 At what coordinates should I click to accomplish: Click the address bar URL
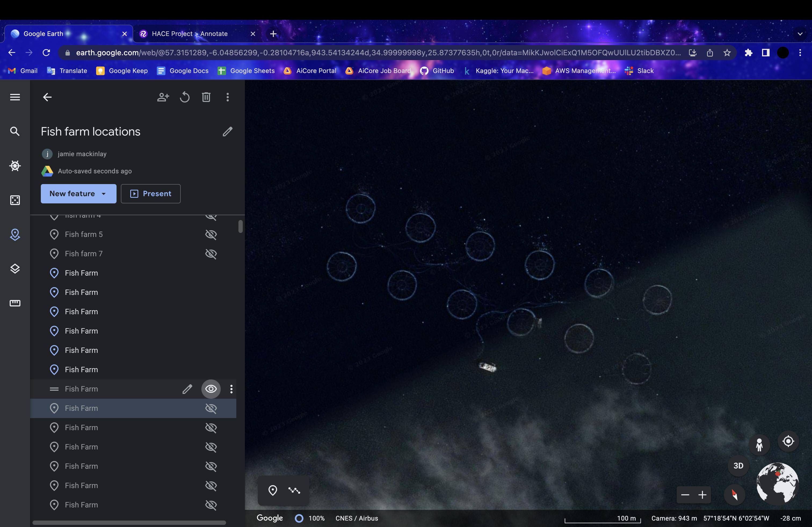pos(378,53)
